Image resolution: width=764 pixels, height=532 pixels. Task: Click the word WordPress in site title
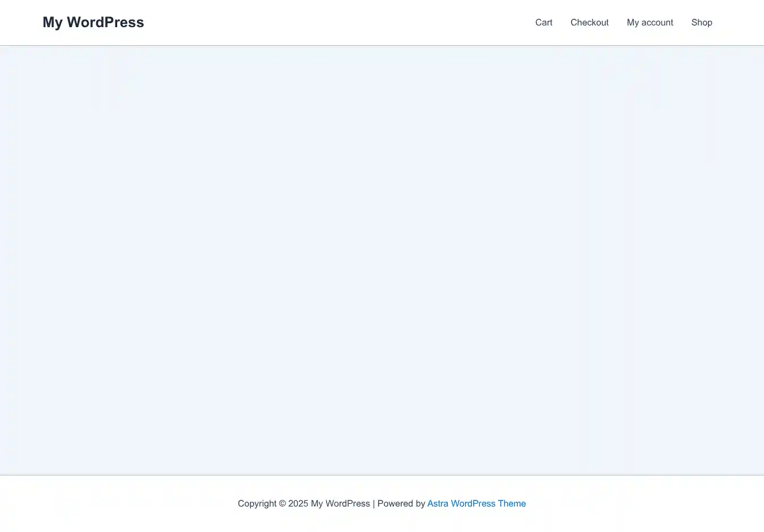pyautogui.click(x=105, y=23)
